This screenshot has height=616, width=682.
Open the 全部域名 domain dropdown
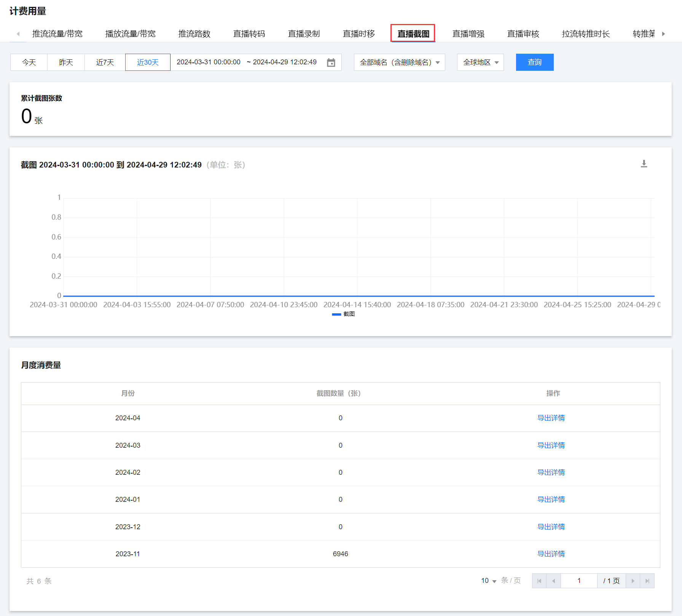coord(399,62)
